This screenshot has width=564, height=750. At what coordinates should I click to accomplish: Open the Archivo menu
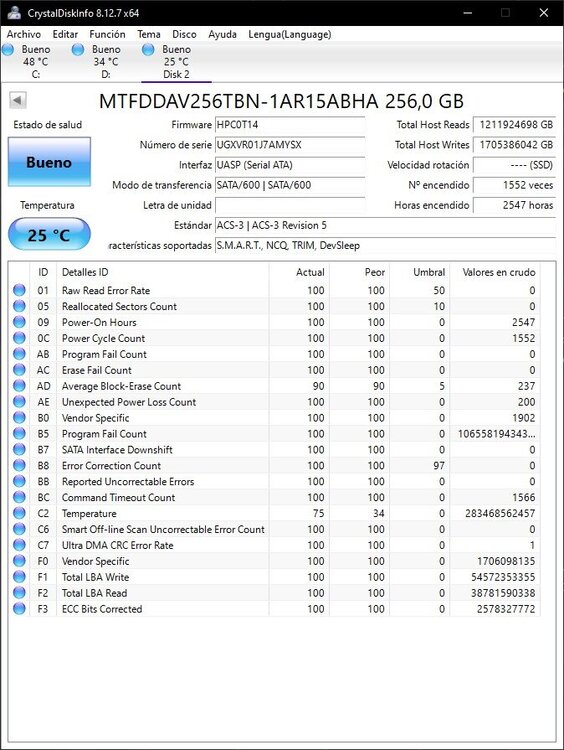click(23, 34)
